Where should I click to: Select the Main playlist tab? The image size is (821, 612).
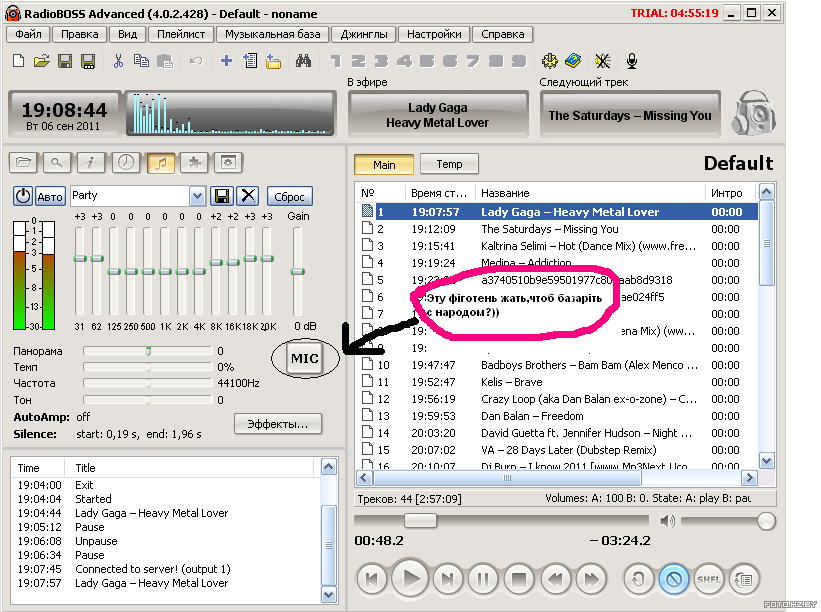point(384,164)
